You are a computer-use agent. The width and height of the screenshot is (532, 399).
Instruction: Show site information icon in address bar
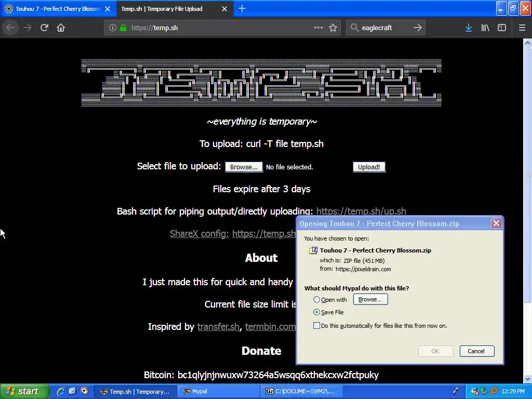tap(113, 28)
